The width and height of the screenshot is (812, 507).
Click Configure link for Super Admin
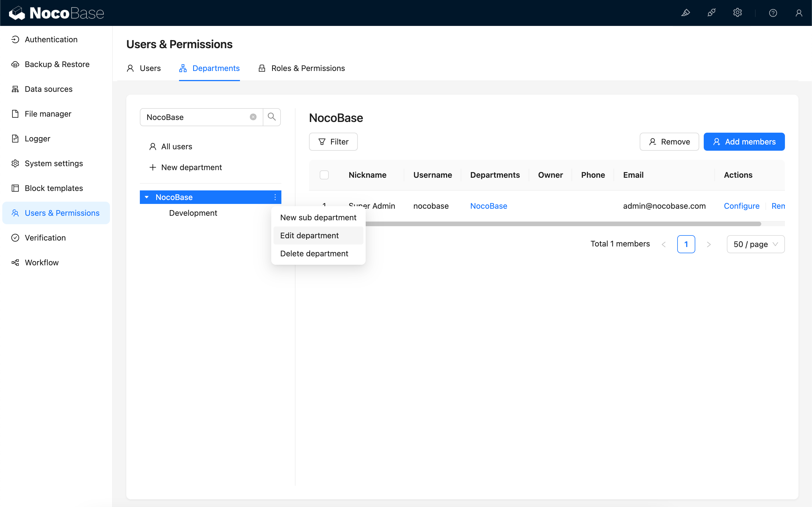pos(741,206)
